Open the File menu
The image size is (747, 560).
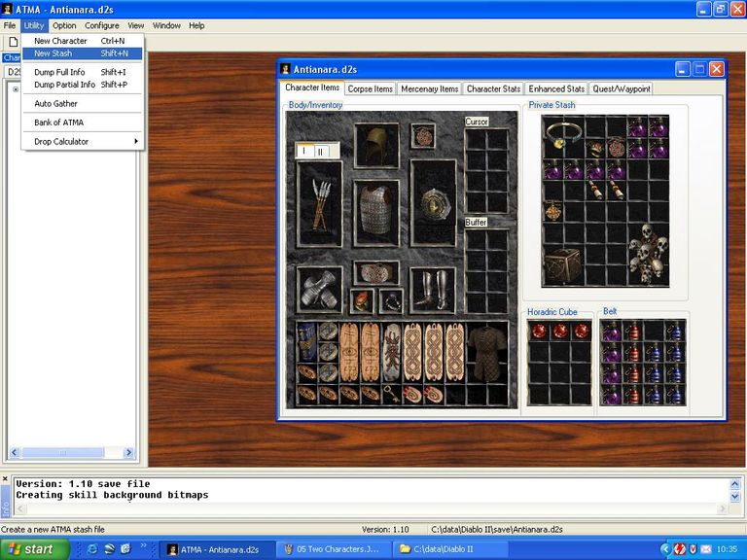pyautogui.click(x=10, y=25)
